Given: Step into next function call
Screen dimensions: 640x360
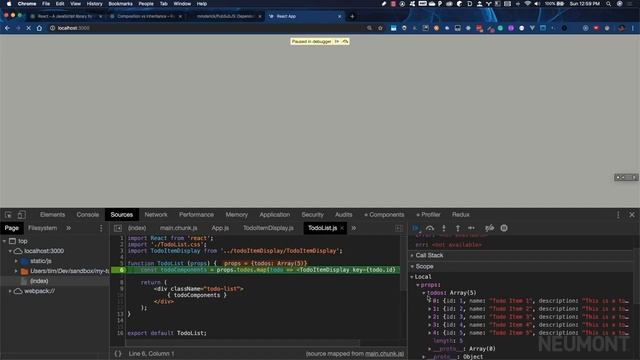Looking at the screenshot, I should click(x=444, y=228).
